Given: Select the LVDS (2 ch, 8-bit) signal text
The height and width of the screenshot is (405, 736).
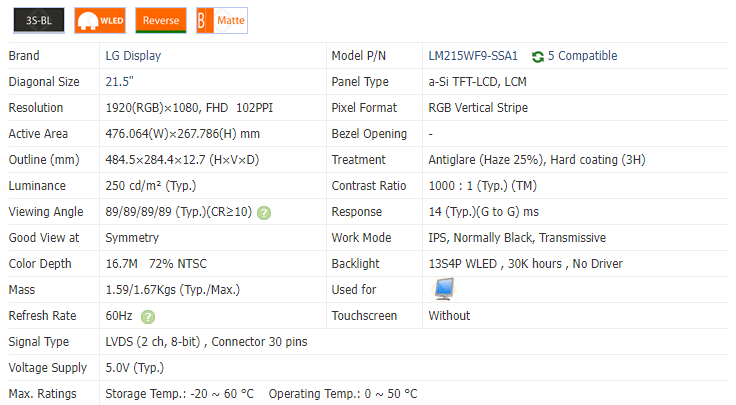Looking at the screenshot, I should 153,342.
